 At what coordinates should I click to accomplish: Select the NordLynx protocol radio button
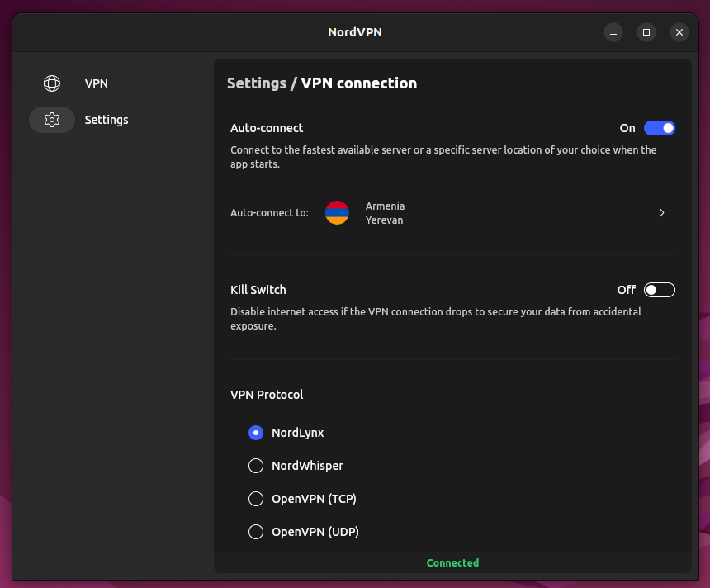(256, 433)
